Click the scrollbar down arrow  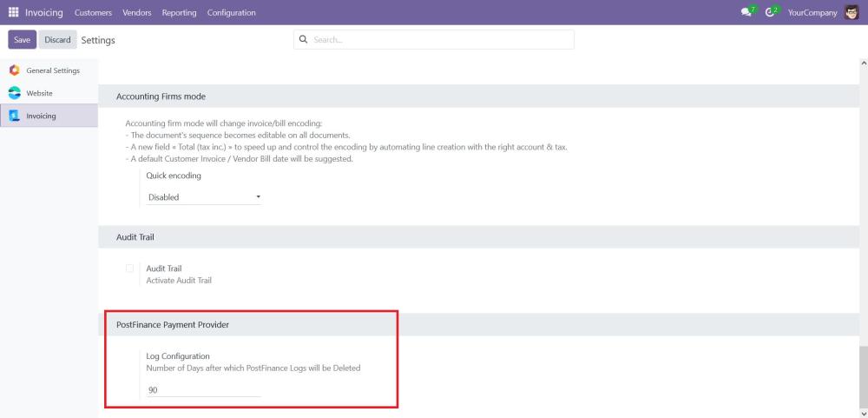pyautogui.click(x=863, y=412)
